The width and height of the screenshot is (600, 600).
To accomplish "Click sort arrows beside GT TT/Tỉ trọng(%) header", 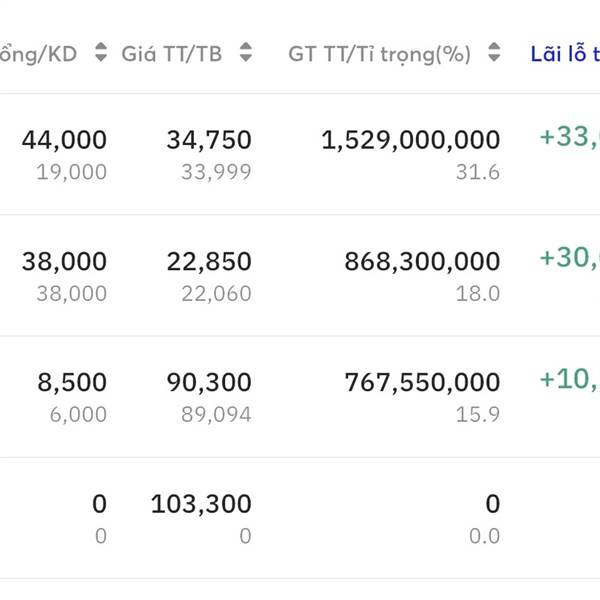I will pos(493,54).
